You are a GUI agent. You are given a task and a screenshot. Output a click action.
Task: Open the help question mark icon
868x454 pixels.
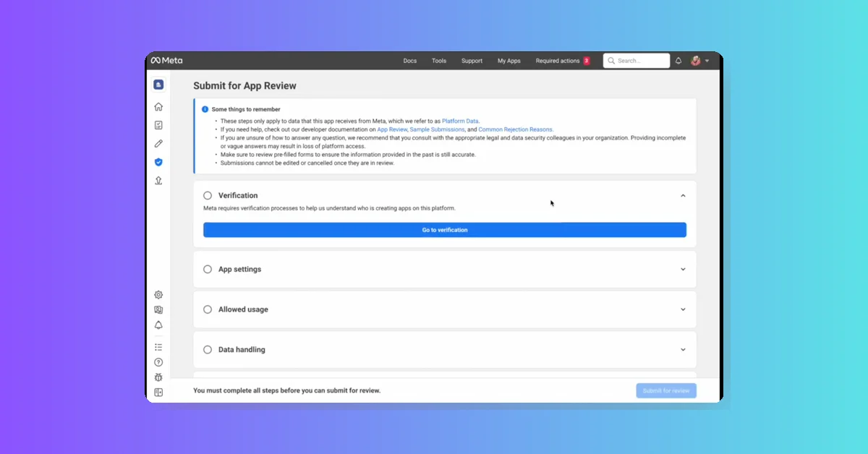coord(158,362)
